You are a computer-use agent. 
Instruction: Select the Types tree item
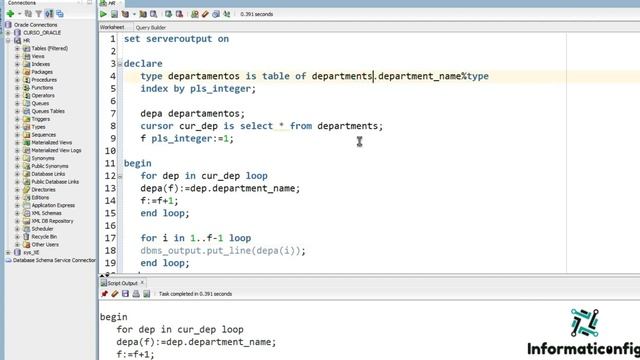[x=38, y=127]
